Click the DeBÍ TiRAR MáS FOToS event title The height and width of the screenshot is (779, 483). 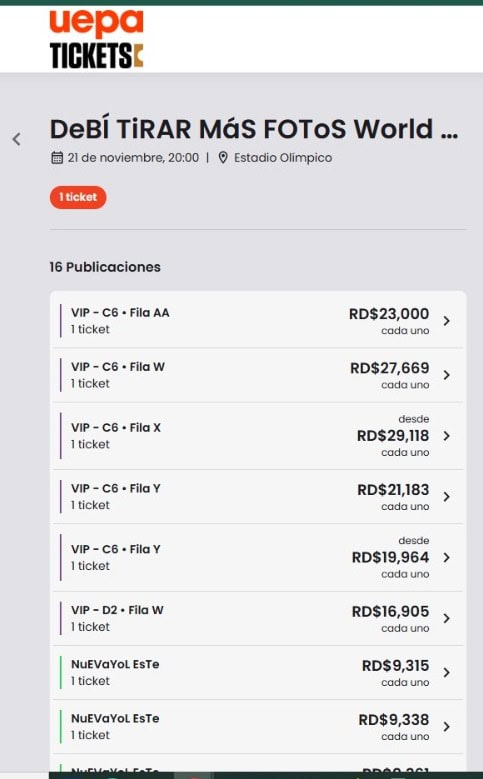pos(254,129)
